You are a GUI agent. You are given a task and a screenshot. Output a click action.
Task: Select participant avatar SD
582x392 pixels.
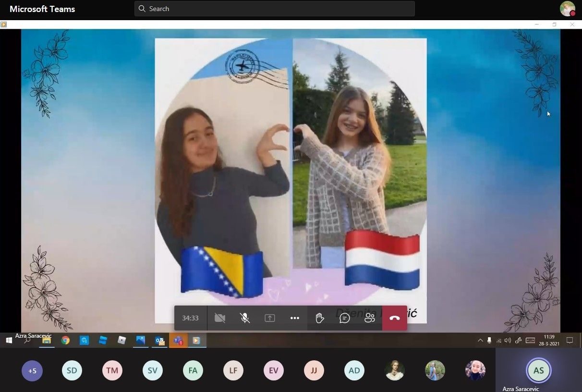(72, 371)
